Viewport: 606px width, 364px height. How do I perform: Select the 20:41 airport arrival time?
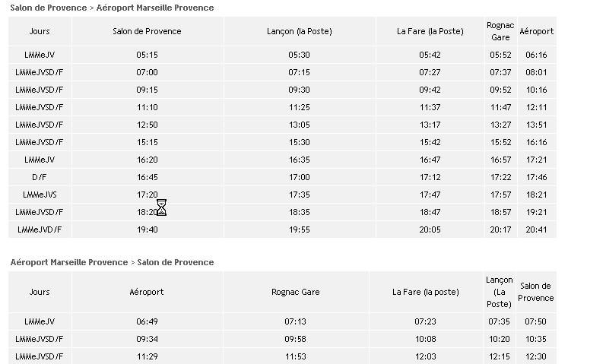(536, 229)
